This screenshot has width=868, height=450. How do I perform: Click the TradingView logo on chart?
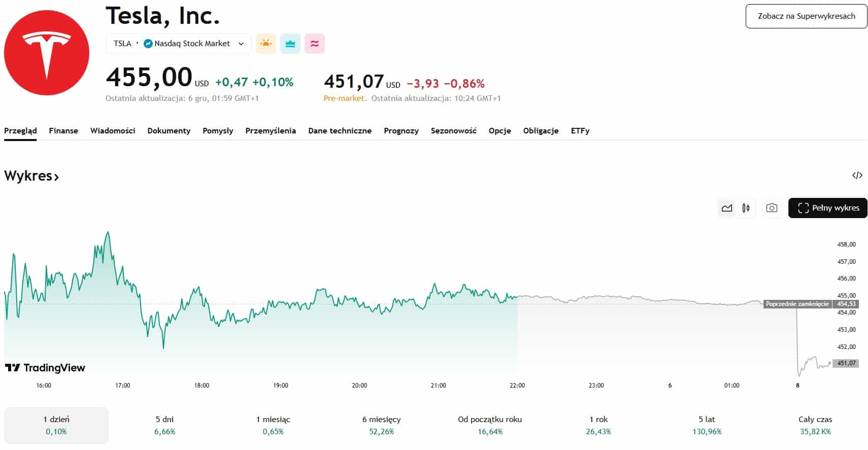[45, 368]
